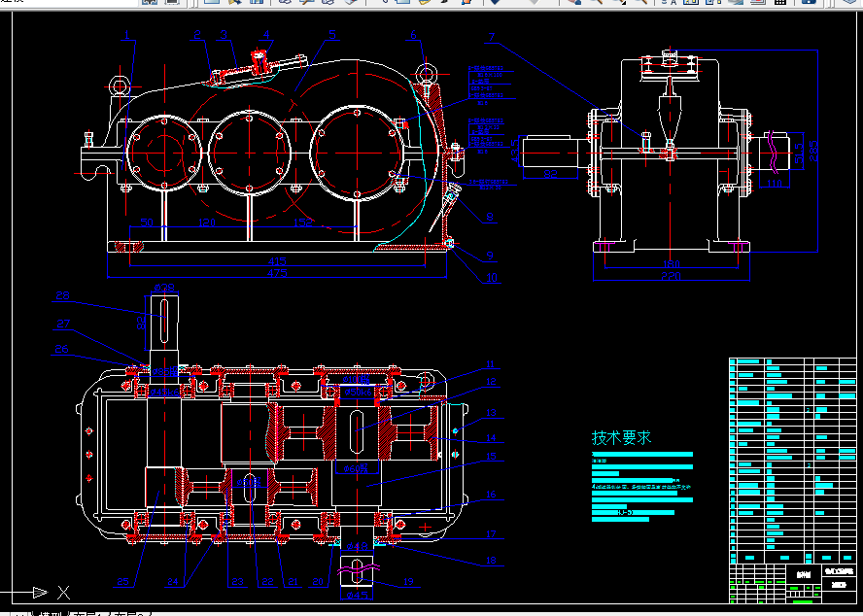Pick the ø45k6 fit dimension
The image size is (863, 616).
pyautogui.click(x=164, y=392)
